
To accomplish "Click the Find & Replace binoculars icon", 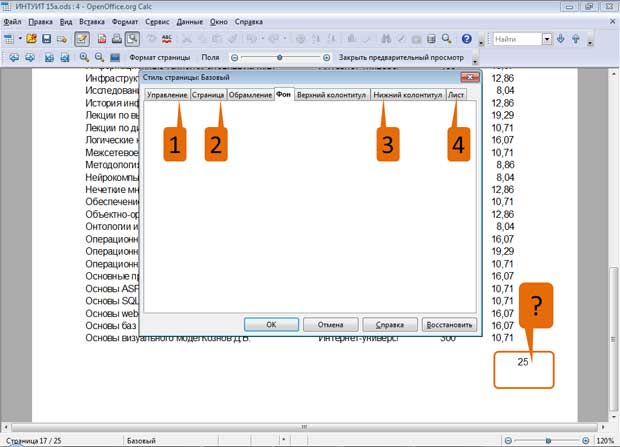I will [x=386, y=39].
